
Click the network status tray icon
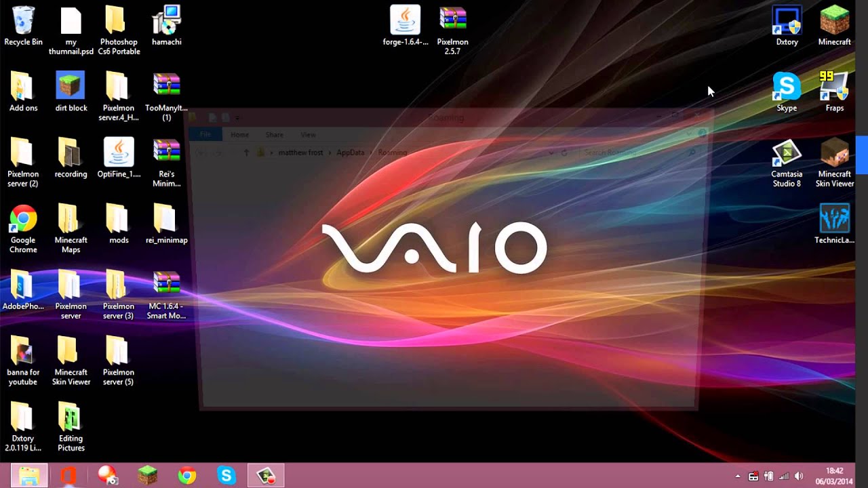coord(753,476)
